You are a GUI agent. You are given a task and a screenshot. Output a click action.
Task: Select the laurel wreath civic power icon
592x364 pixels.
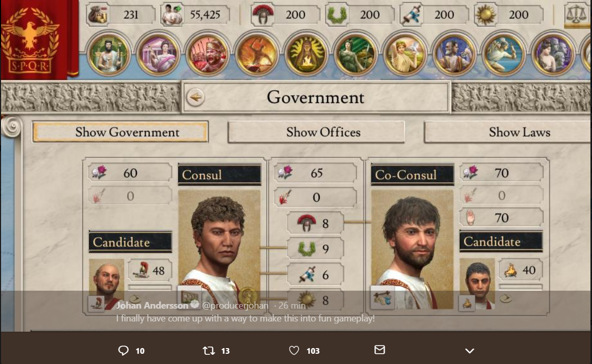point(337,15)
